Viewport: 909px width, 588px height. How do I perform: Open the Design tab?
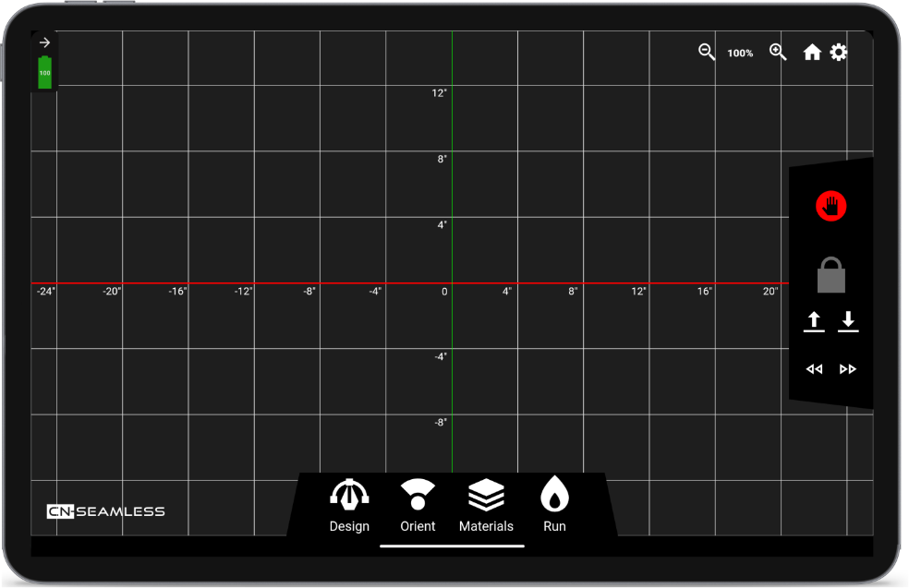[349, 506]
